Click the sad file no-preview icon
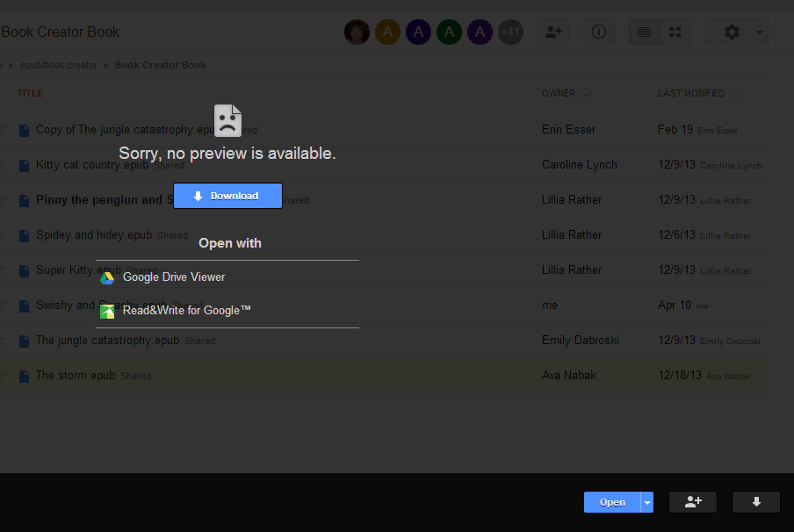Image resolution: width=794 pixels, height=532 pixels. pyautogui.click(x=227, y=120)
